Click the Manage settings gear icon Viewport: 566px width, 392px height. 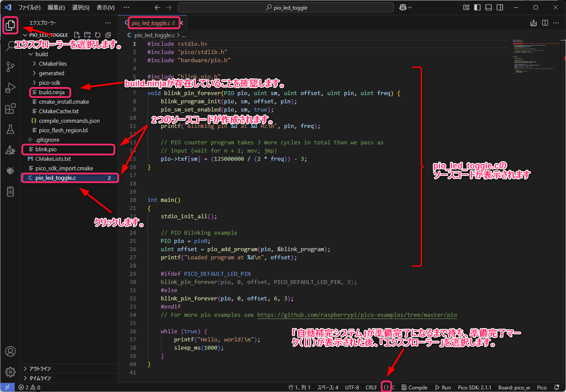pyautogui.click(x=10, y=372)
